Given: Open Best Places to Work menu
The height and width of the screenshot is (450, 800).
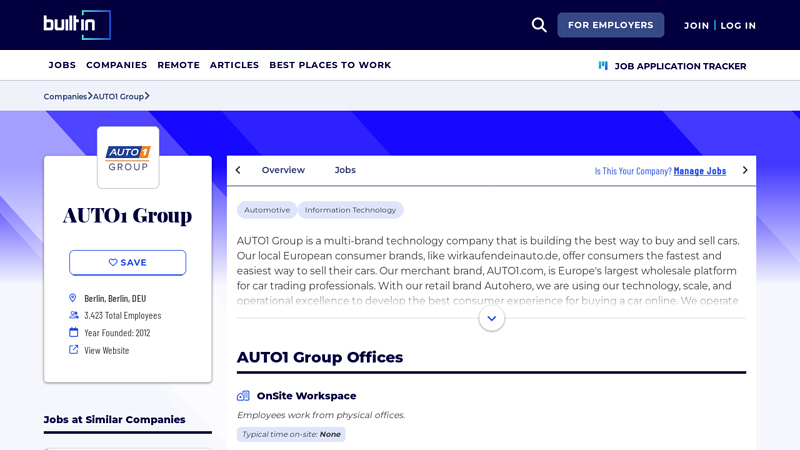Looking at the screenshot, I should point(330,65).
